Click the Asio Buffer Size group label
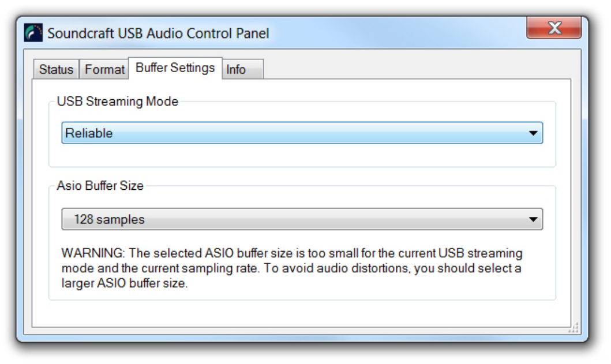This screenshot has height=364, width=611. point(100,186)
